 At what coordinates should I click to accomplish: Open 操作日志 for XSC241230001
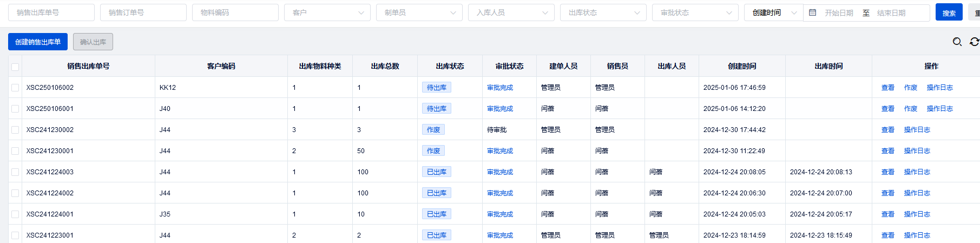click(x=917, y=151)
